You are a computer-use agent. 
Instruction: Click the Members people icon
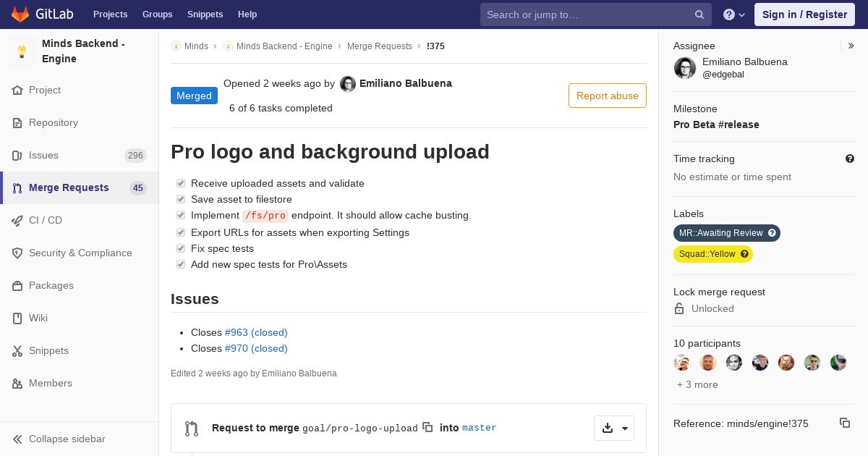17,384
